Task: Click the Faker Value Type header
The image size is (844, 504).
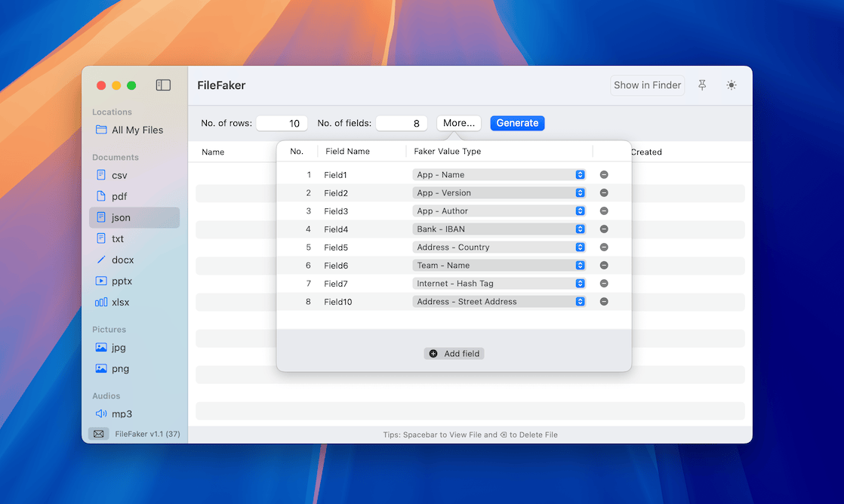Action: 448,151
